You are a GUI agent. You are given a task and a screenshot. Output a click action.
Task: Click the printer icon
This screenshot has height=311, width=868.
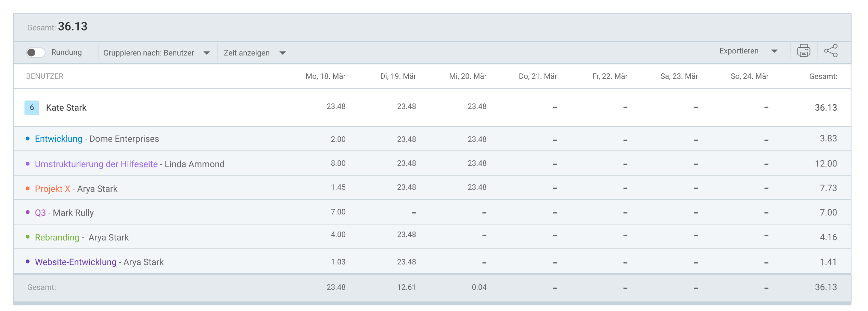(803, 51)
